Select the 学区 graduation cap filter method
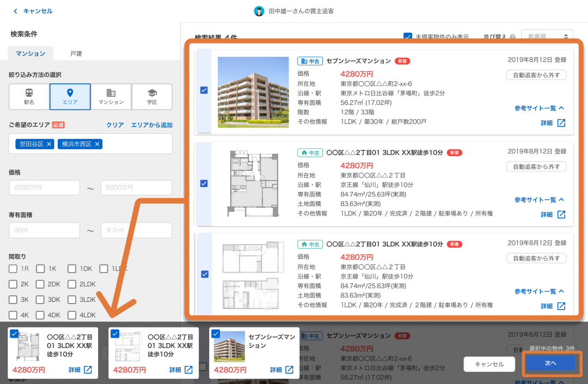588x384 pixels. pos(152,97)
